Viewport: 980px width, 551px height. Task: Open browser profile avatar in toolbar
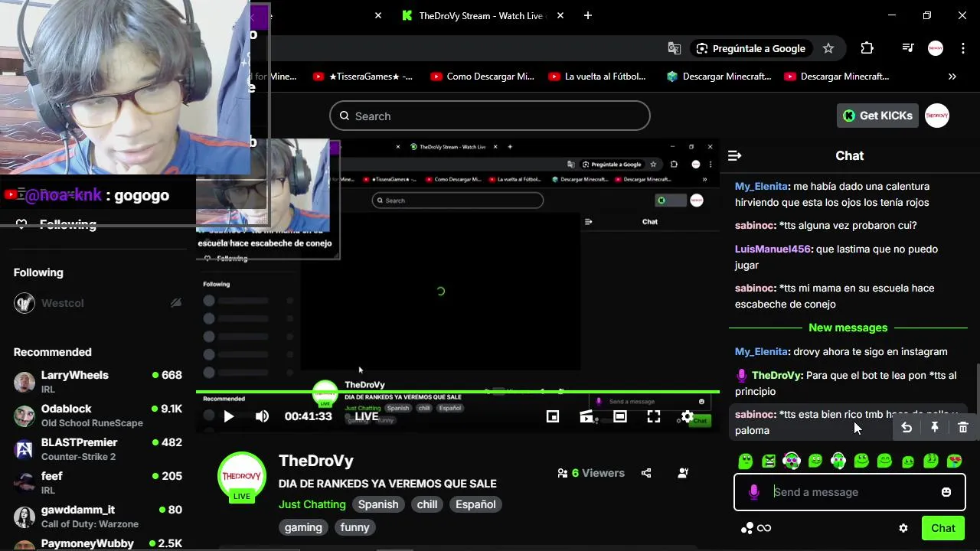[x=936, y=48]
